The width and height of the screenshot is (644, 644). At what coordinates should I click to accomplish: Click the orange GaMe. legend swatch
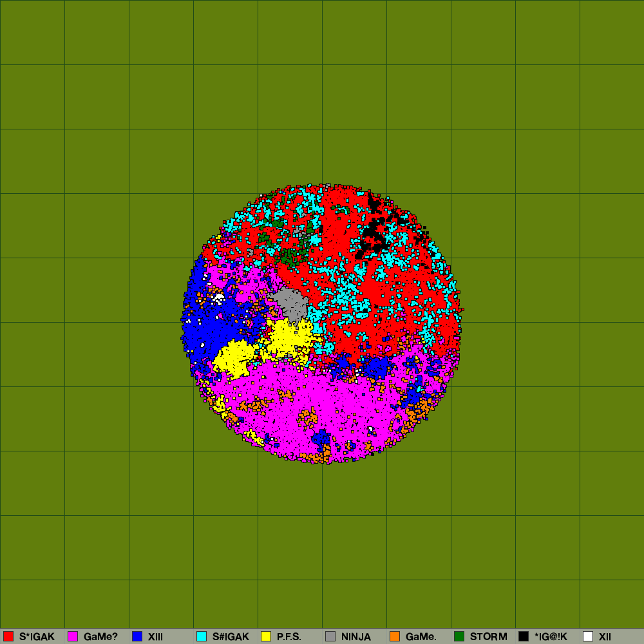(x=395, y=636)
